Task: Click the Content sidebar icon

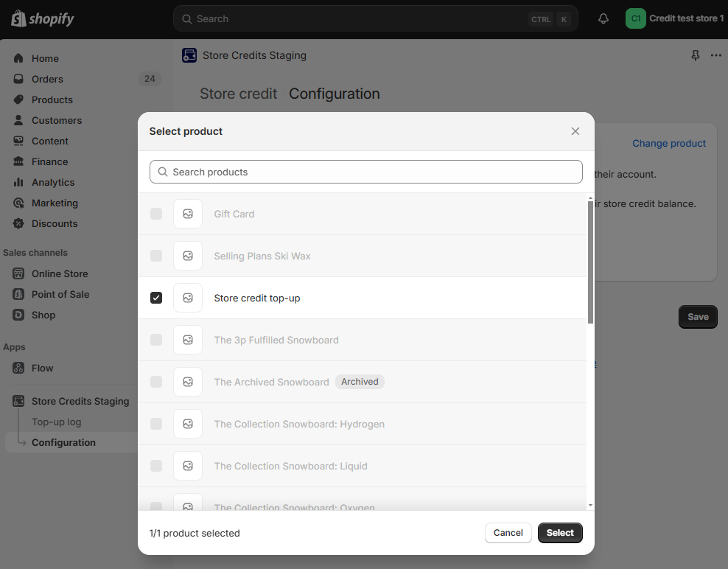Action: tap(18, 141)
